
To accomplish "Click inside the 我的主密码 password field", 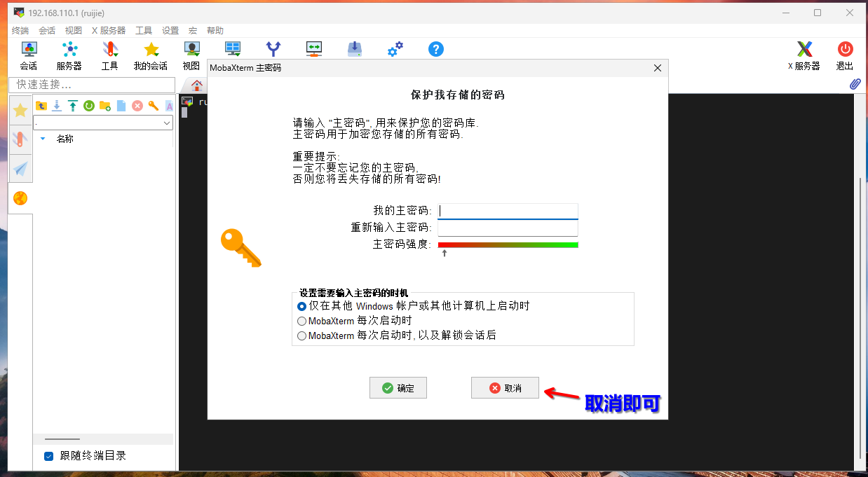I will (508, 210).
